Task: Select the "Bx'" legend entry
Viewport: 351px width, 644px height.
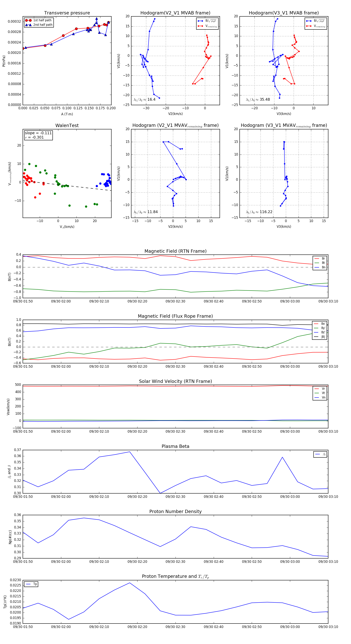Action: click(320, 324)
